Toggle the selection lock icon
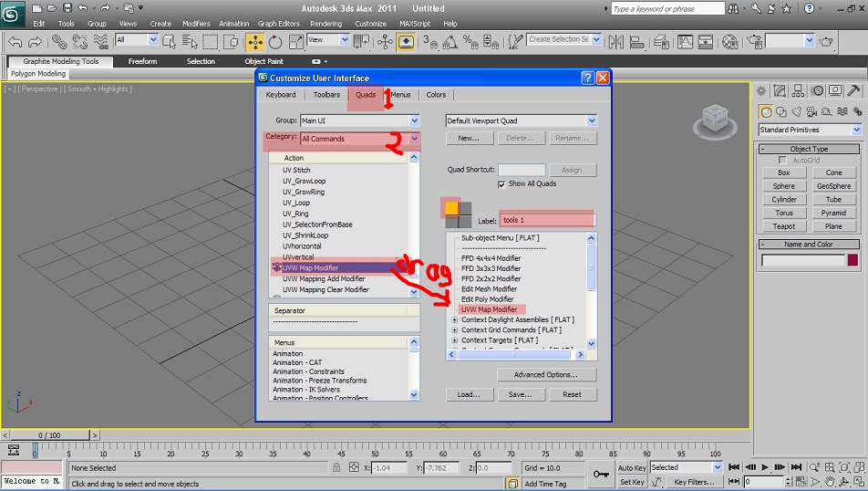868x491 pixels. (336, 467)
